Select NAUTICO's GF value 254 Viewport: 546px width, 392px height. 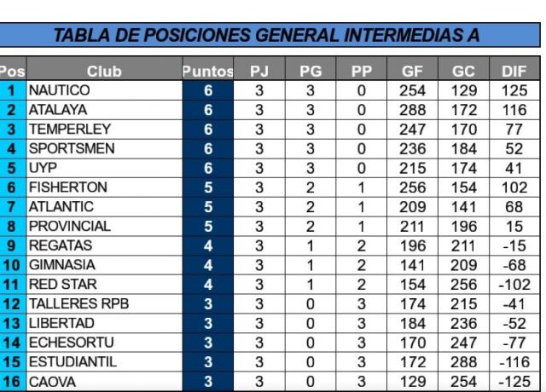pyautogui.click(x=412, y=90)
